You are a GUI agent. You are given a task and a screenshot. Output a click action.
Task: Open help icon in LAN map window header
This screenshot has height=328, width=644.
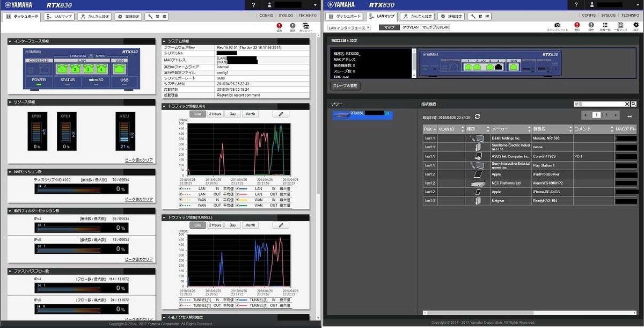[x=575, y=5]
